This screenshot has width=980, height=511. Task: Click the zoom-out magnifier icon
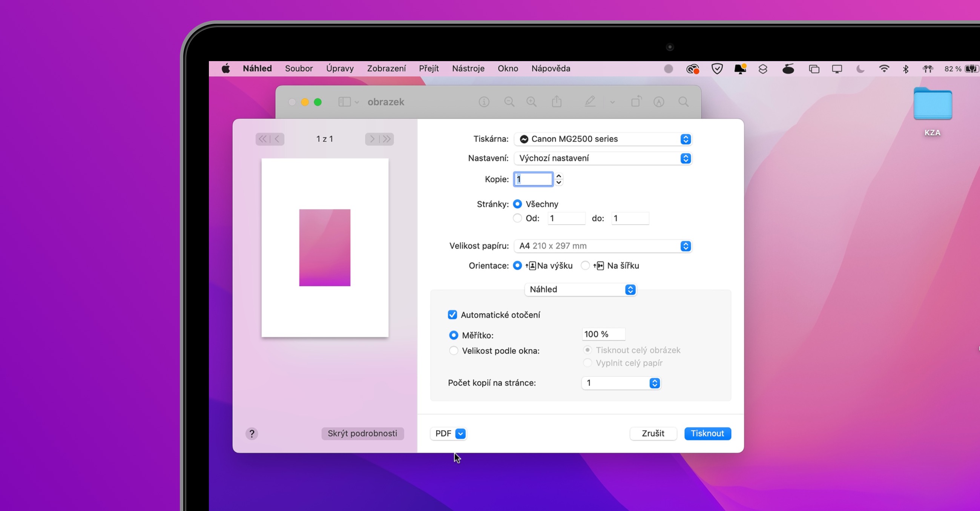(x=509, y=101)
